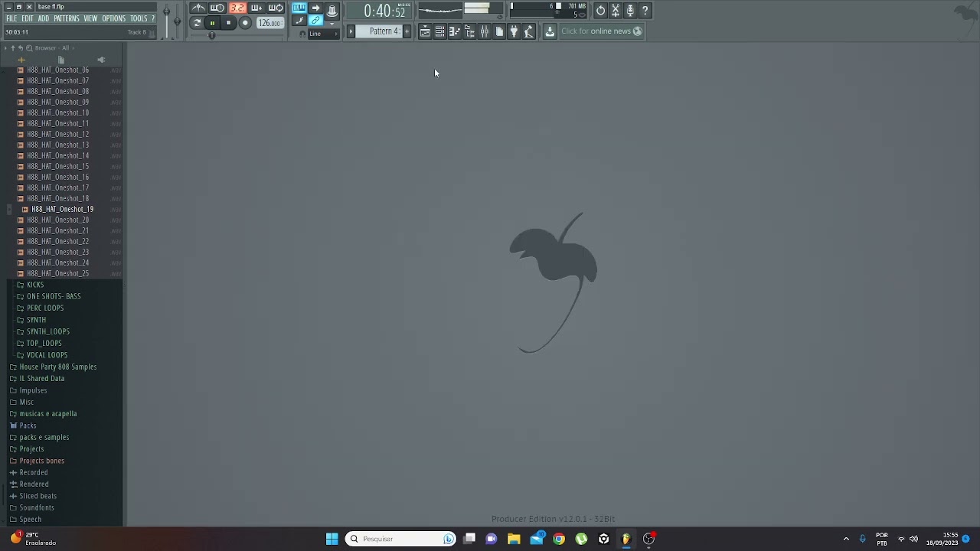Toggle step editing mode arrow

tap(315, 8)
